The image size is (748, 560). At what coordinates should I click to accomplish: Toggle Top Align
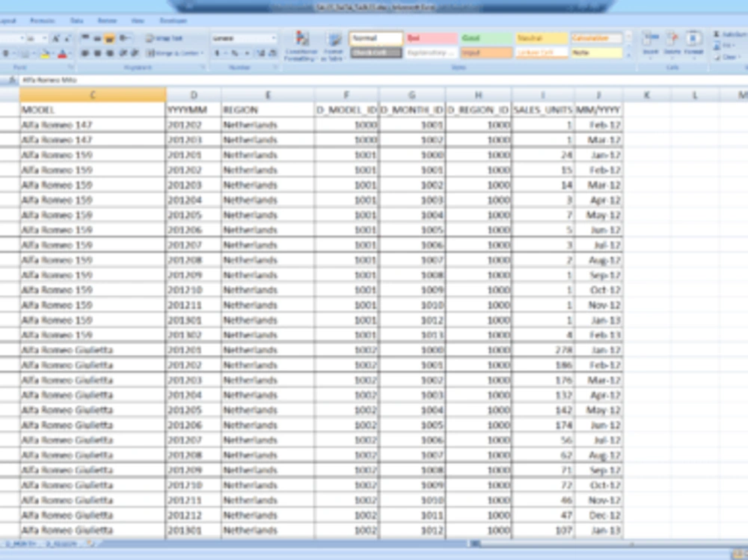(85, 38)
